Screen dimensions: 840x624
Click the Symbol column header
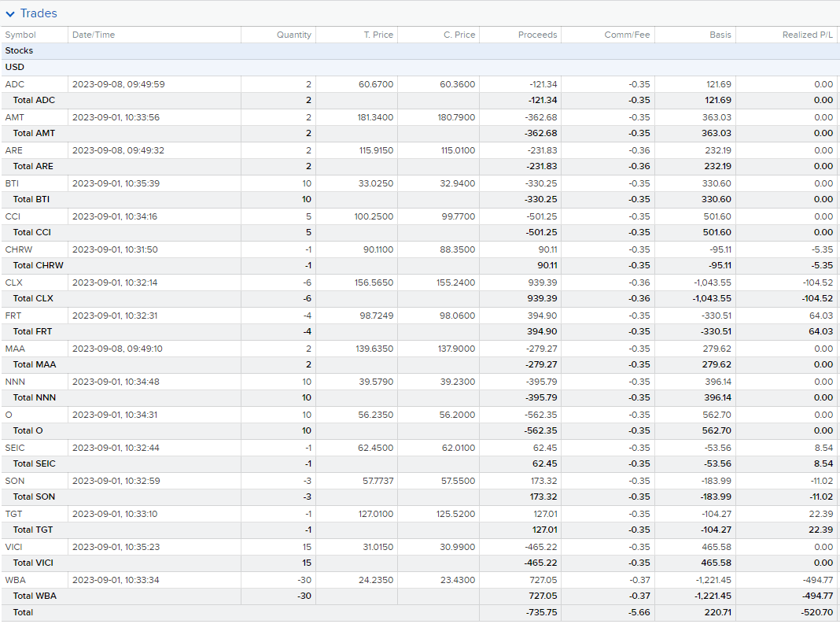(20, 35)
